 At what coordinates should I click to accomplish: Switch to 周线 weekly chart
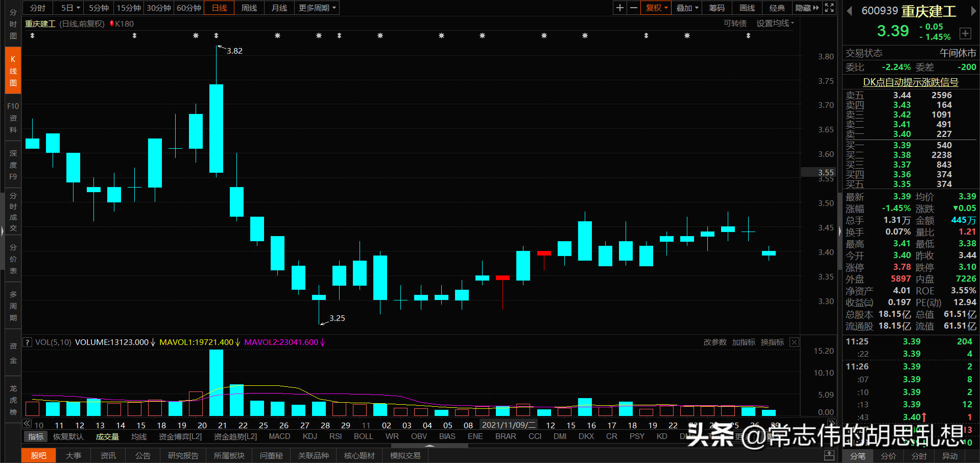[x=249, y=8]
